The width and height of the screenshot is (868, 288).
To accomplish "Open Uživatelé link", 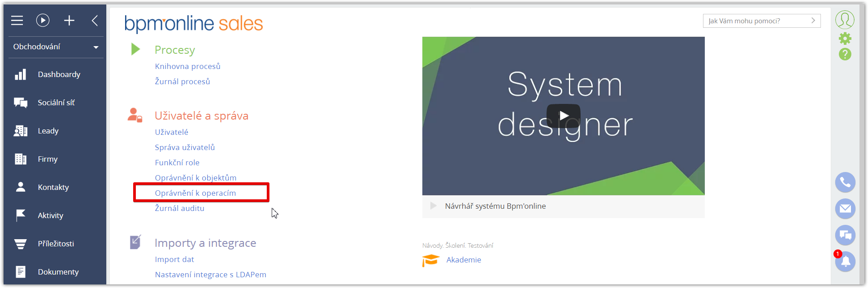I will click(172, 132).
